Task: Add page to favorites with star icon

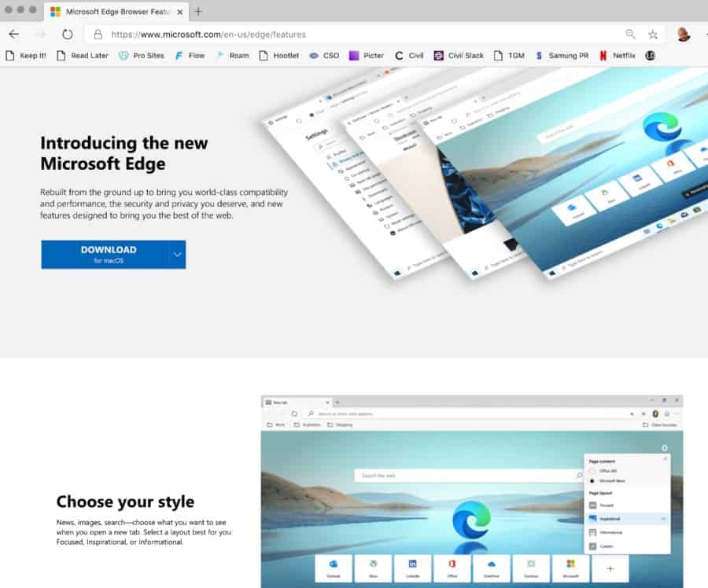Action: tap(652, 35)
